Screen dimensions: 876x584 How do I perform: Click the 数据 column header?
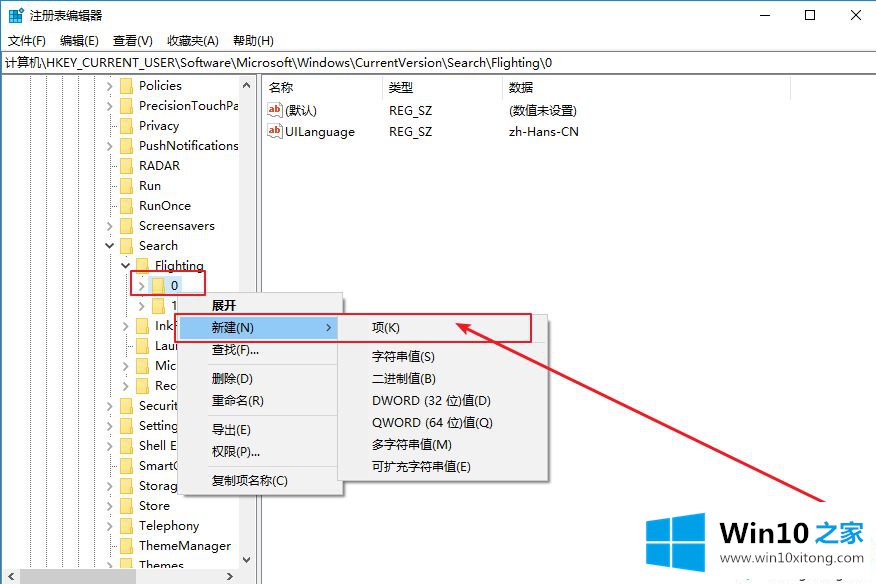click(521, 88)
